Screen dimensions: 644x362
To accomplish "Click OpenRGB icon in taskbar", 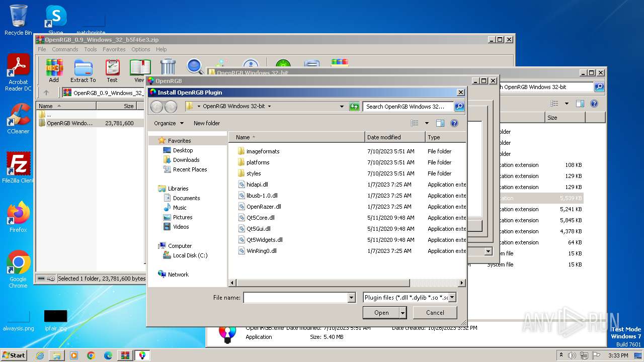I will [x=142, y=355].
